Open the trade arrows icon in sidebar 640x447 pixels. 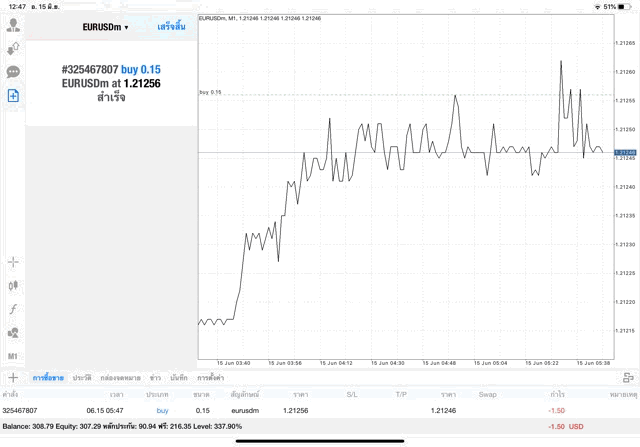pos(13,49)
